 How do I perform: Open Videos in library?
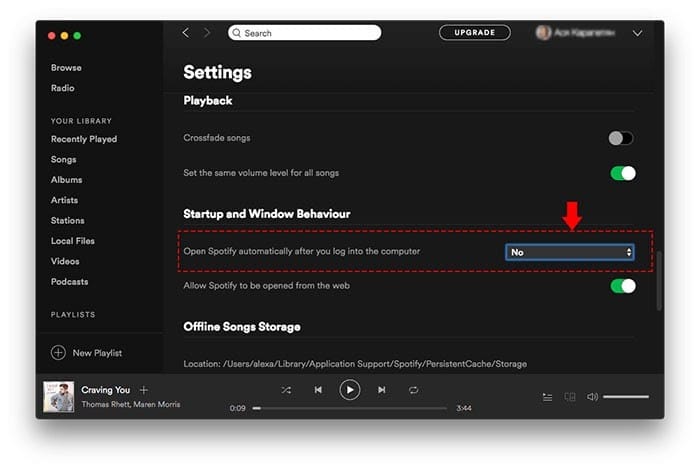point(65,261)
